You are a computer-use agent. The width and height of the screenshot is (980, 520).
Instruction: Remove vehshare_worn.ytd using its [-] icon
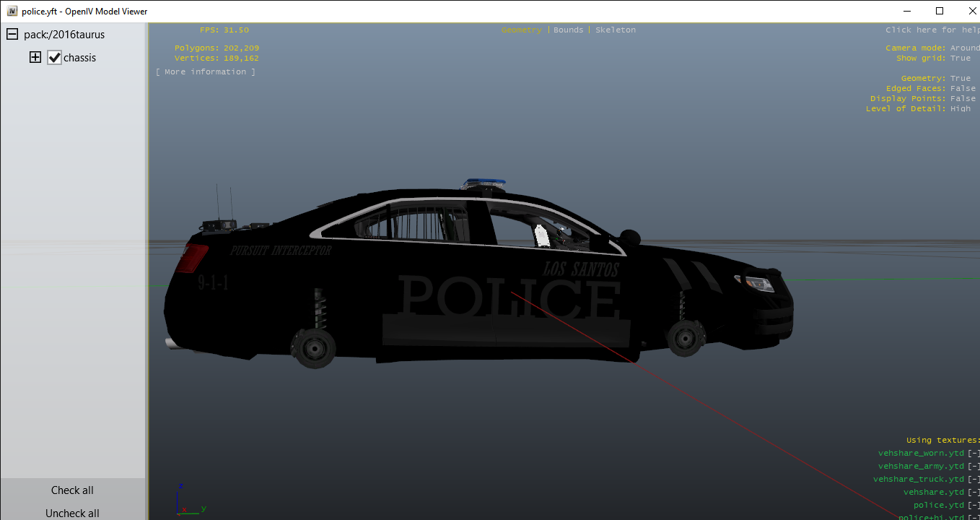(x=974, y=454)
